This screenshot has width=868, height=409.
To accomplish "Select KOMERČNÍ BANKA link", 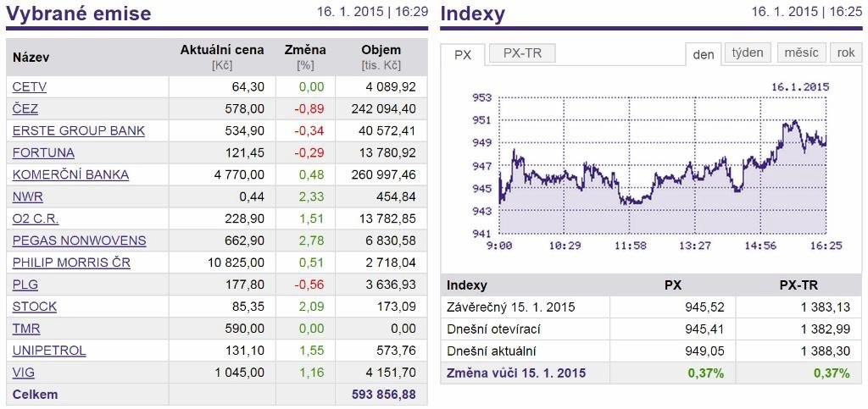I will [x=70, y=174].
